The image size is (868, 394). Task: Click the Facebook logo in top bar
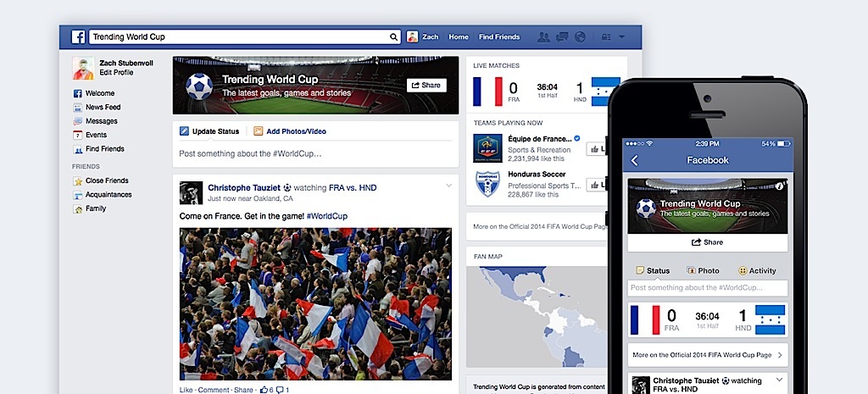[78, 37]
